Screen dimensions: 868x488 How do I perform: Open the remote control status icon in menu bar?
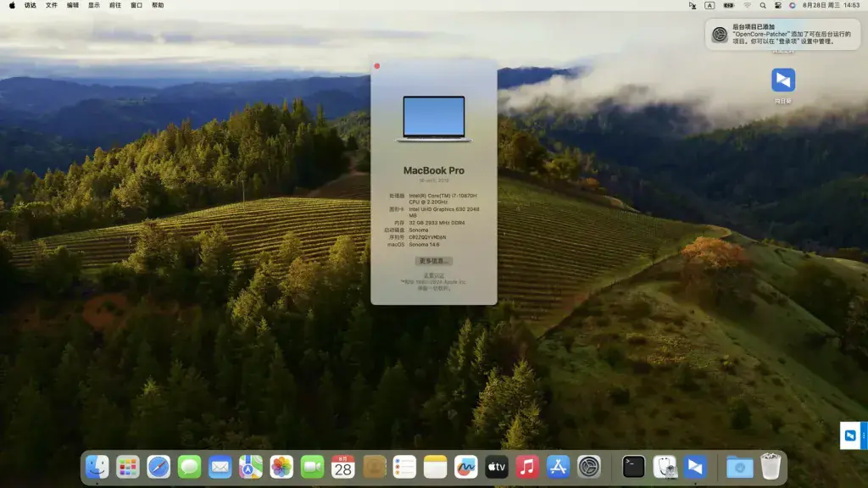692,6
